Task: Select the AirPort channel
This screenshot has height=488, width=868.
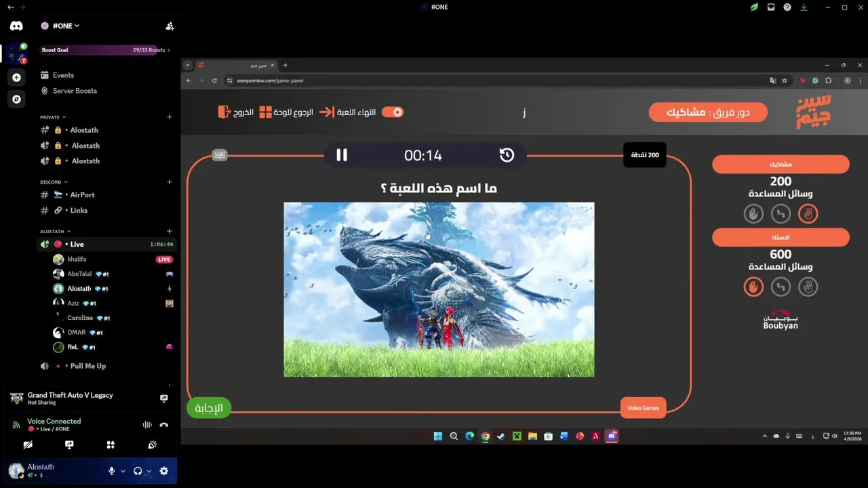Action: pos(105,195)
